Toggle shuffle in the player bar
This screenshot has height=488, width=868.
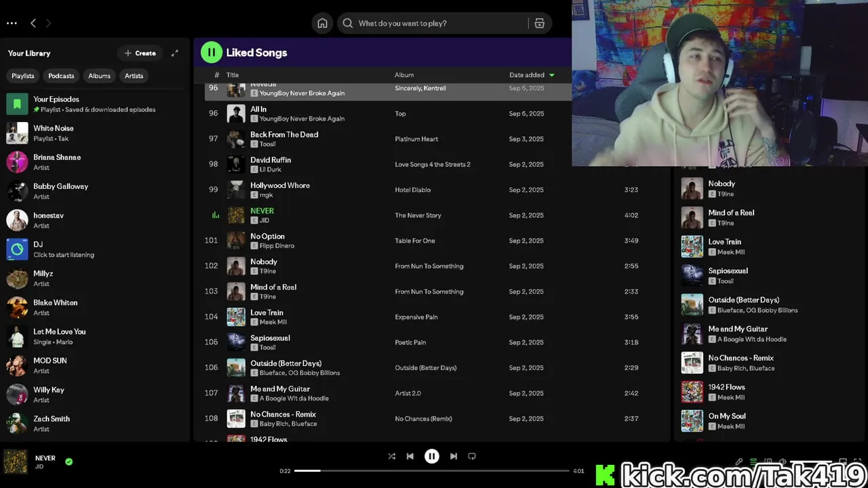(391, 456)
